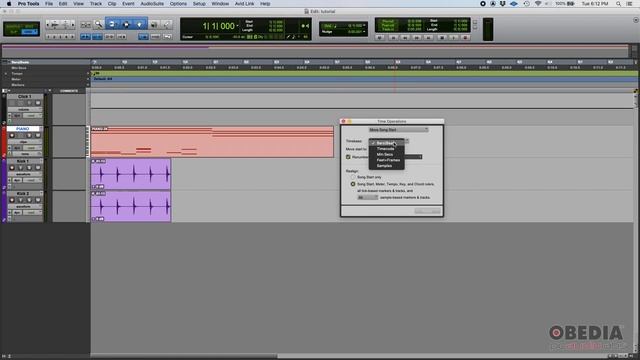Solo the Kick 1 track
Image resolution: width=640 pixels, height=360 pixels.
29,168
